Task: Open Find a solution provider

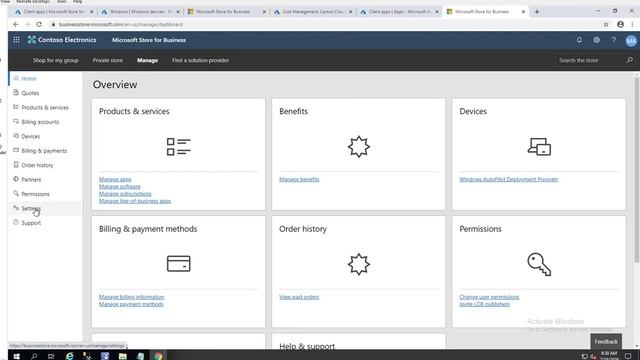Action: point(200,60)
